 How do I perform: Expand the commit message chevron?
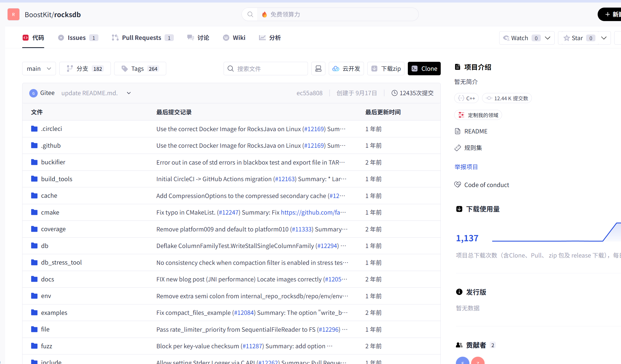[x=129, y=93]
